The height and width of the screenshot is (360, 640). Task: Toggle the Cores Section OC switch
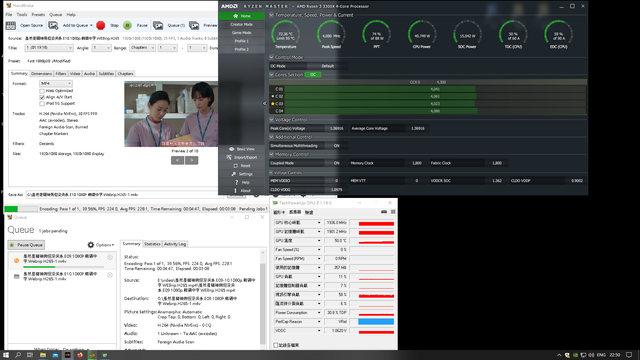point(313,75)
